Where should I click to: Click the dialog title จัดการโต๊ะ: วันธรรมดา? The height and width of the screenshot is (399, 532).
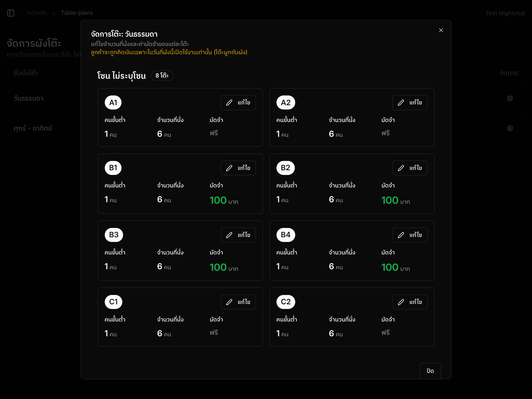coord(124,34)
